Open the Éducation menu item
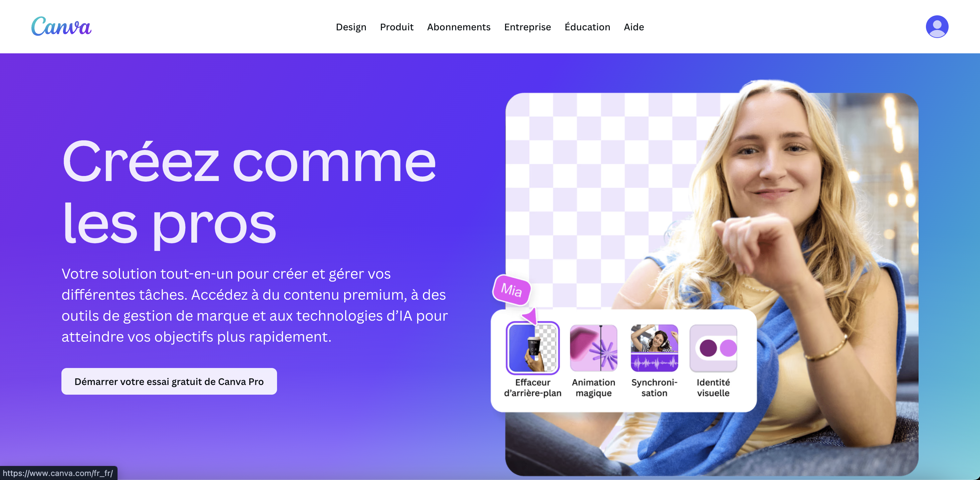The width and height of the screenshot is (980, 480). pyautogui.click(x=587, y=27)
